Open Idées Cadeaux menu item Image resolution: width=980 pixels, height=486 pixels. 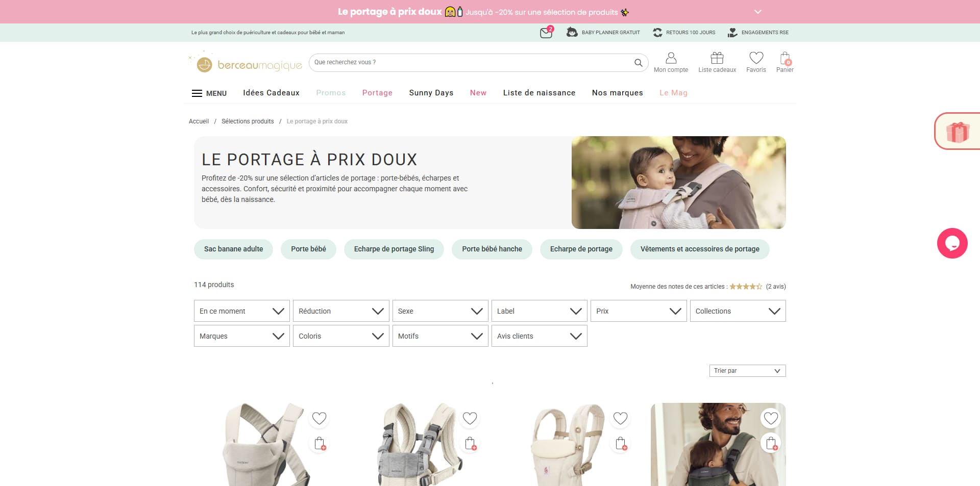tap(271, 93)
